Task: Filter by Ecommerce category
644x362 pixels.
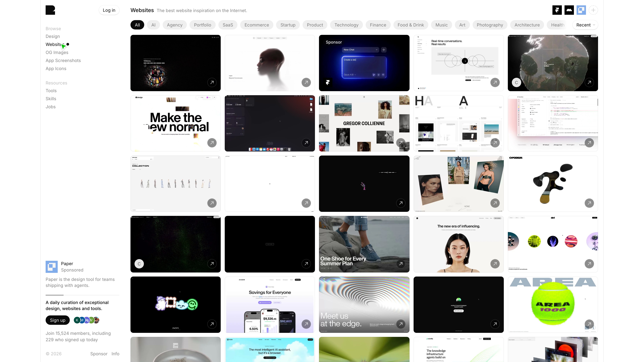Action: point(257,25)
